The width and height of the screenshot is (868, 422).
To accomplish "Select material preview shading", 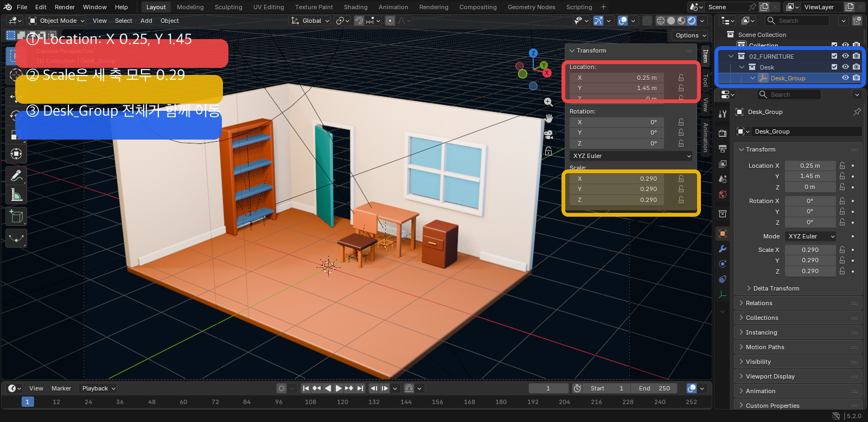I will tap(681, 21).
